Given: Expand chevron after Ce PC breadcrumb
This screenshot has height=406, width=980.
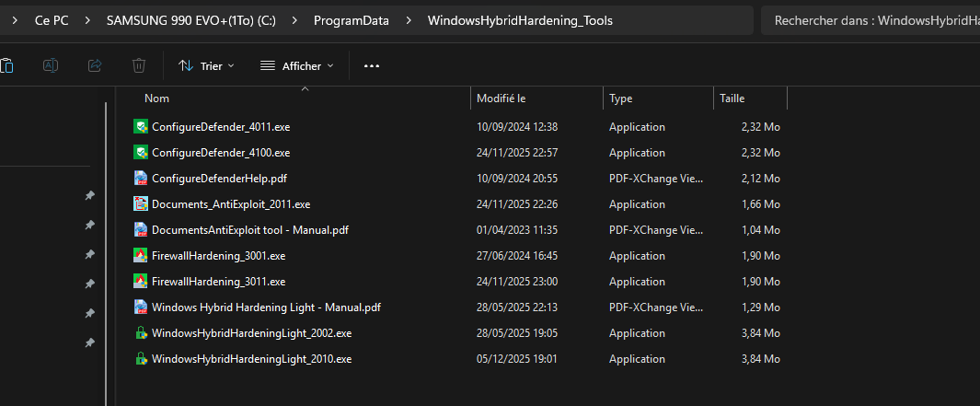Looking at the screenshot, I should point(87,20).
